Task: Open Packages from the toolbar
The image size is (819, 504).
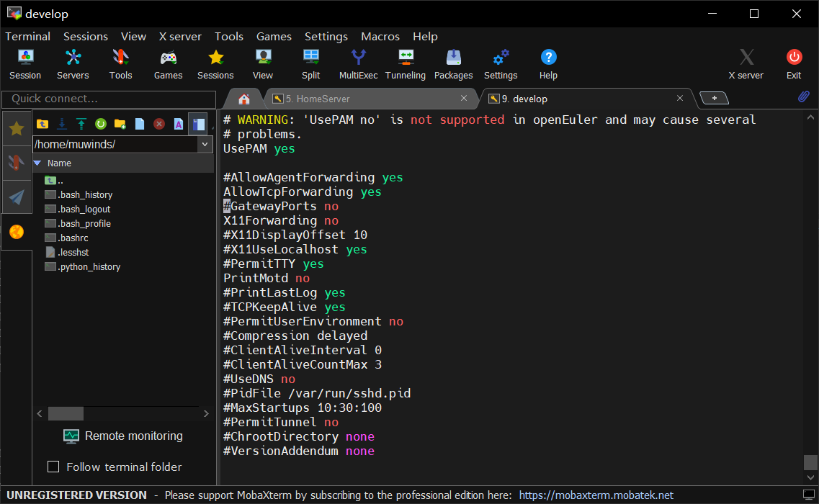Action: tap(454, 63)
